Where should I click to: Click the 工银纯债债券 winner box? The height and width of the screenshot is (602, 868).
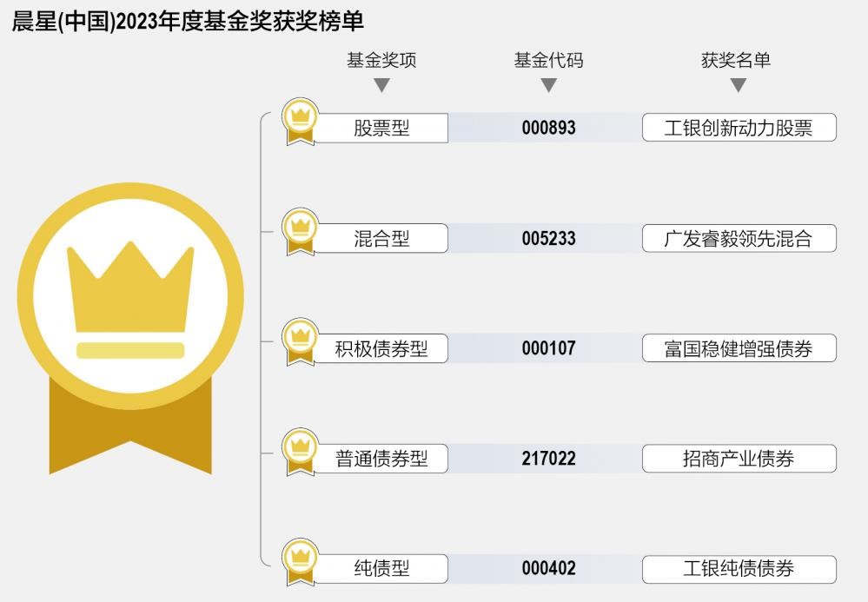(739, 569)
